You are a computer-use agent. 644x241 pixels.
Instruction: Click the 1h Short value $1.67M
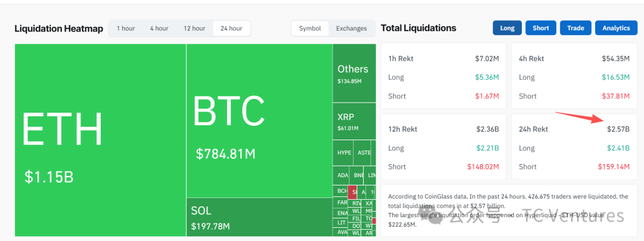(x=488, y=96)
